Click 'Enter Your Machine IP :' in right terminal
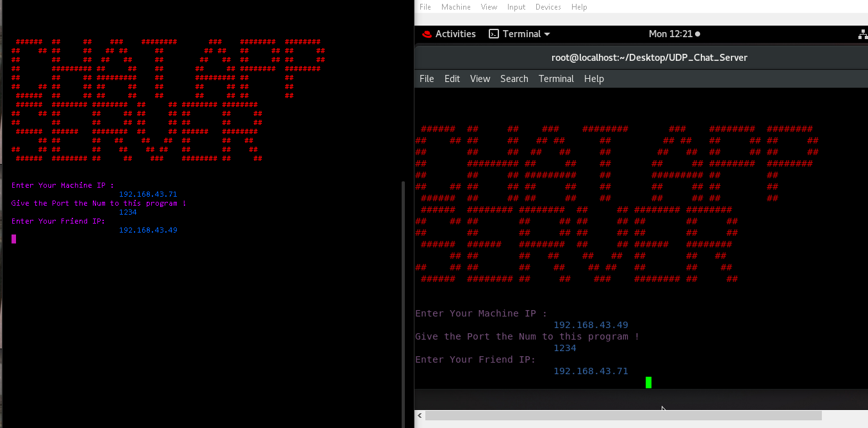This screenshot has width=868, height=428. (481, 313)
